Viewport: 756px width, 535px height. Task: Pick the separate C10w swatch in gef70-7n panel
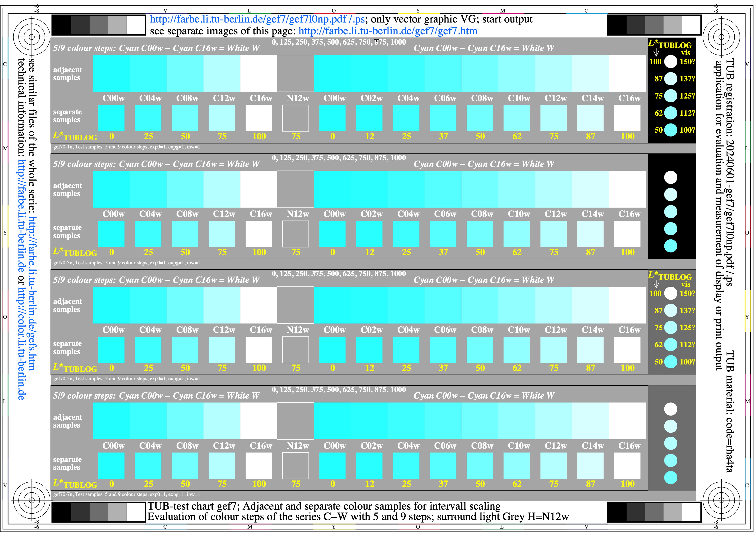click(517, 466)
